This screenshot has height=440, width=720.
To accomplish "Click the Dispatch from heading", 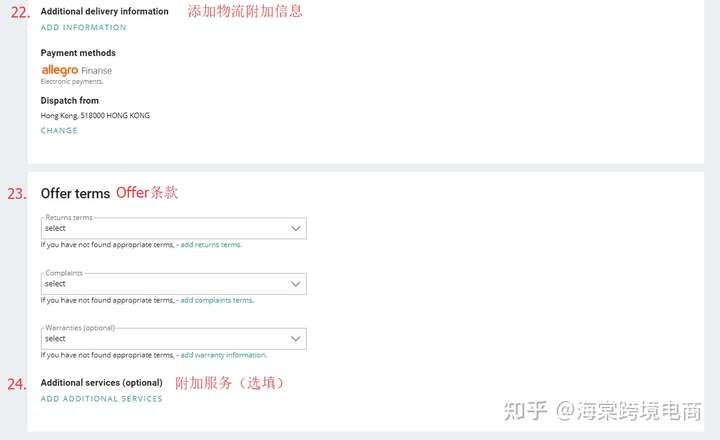I will coord(69,101).
